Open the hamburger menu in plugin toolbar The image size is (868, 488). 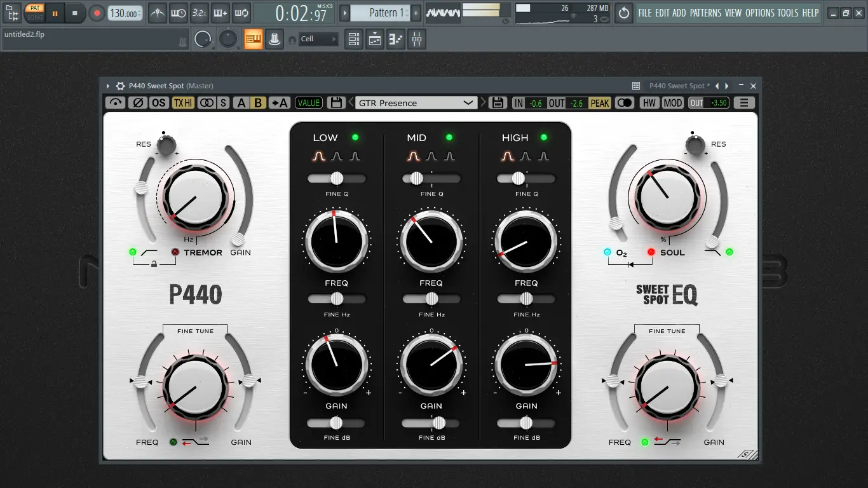pos(743,102)
